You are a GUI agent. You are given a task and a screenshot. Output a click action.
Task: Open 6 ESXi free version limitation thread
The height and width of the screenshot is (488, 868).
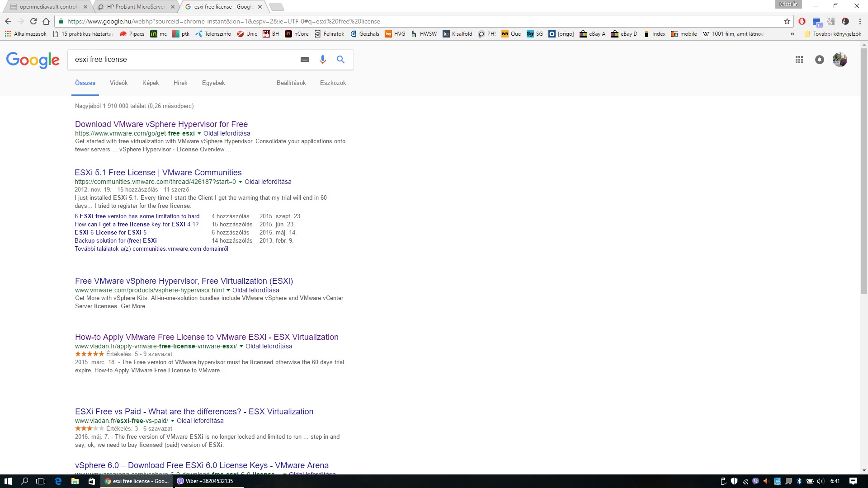140,216
